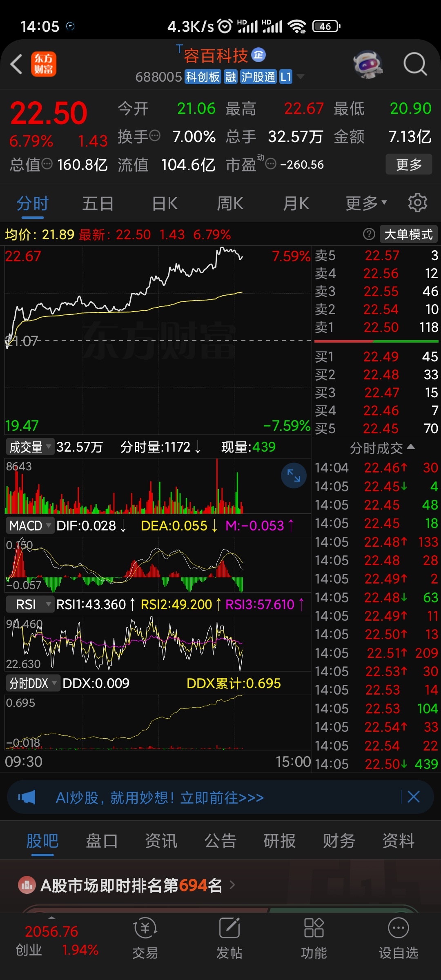Collapse the 分时成交 list header
The image size is (441, 980).
[x=382, y=448]
